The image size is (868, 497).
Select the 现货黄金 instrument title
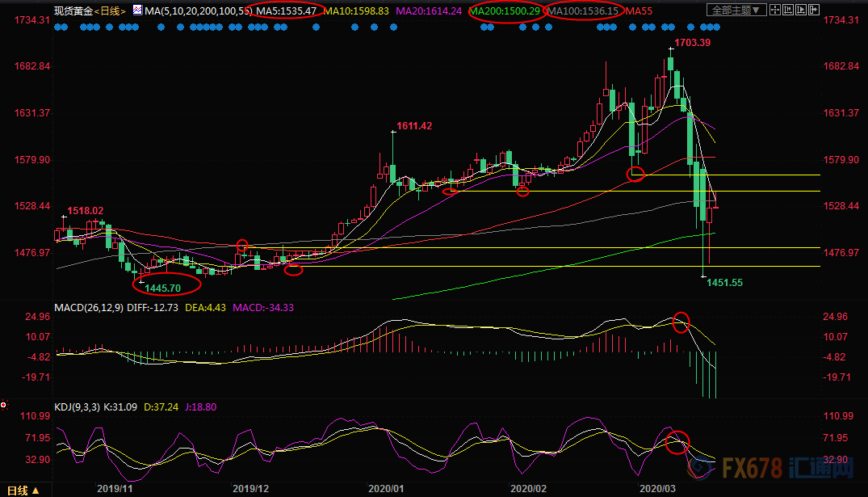[x=73, y=11]
